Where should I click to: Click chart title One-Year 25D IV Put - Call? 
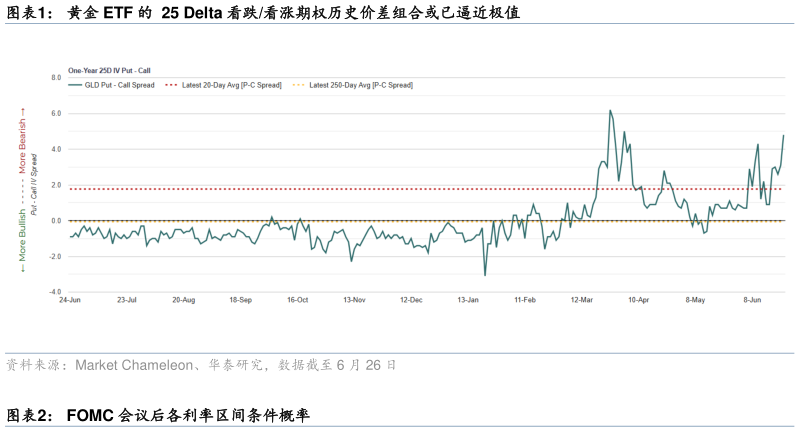(x=109, y=71)
